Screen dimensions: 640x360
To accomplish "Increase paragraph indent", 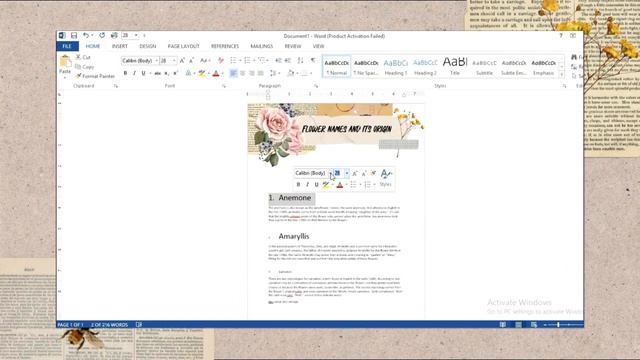I will 288,60.
